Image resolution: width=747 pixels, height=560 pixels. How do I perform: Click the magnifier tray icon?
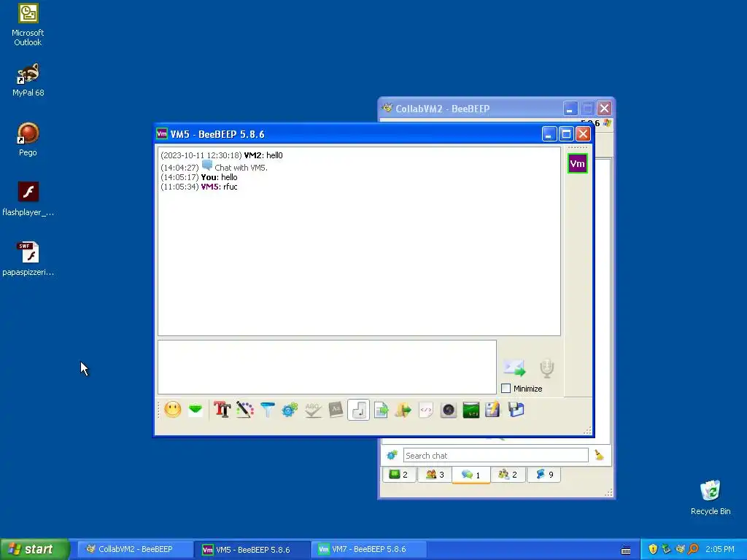693,549
